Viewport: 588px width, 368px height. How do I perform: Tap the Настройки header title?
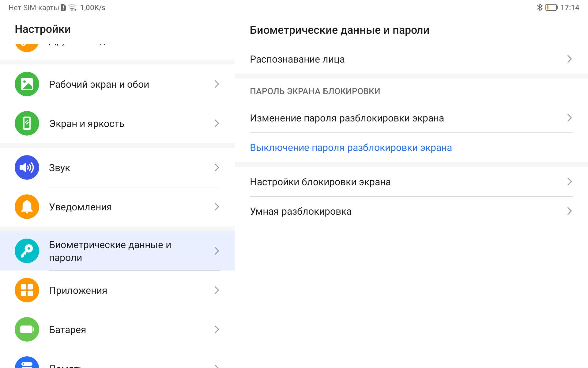pos(43,29)
